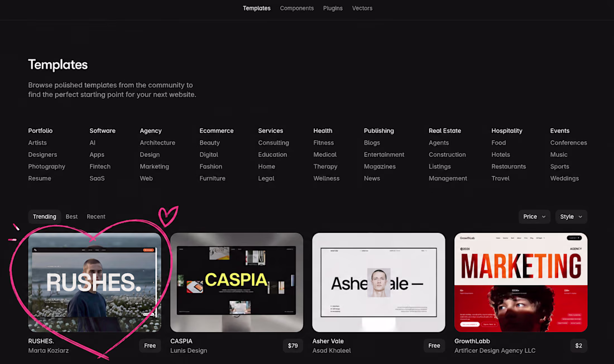Sort templates by Best

(71, 217)
